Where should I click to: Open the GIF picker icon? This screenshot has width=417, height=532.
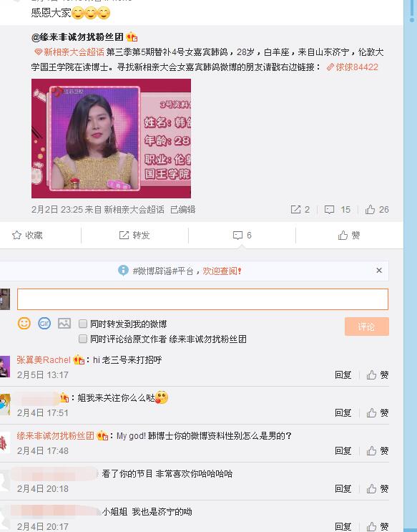pos(44,324)
